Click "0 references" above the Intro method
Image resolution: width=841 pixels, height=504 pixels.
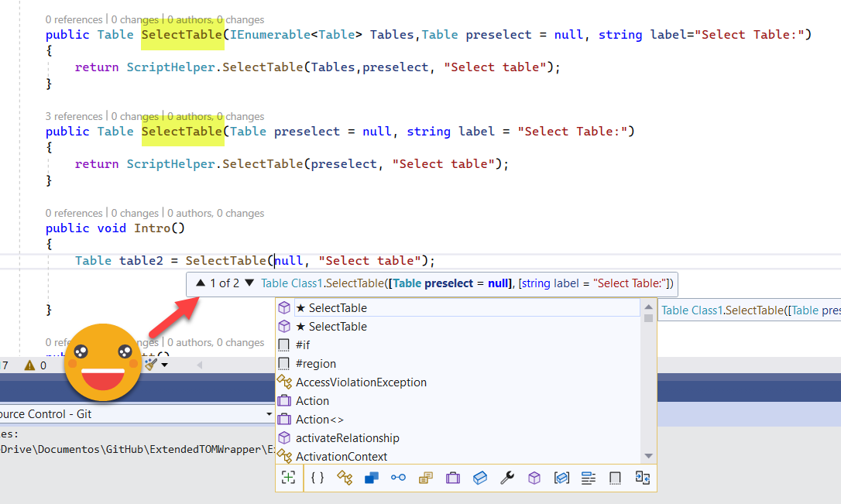point(74,214)
